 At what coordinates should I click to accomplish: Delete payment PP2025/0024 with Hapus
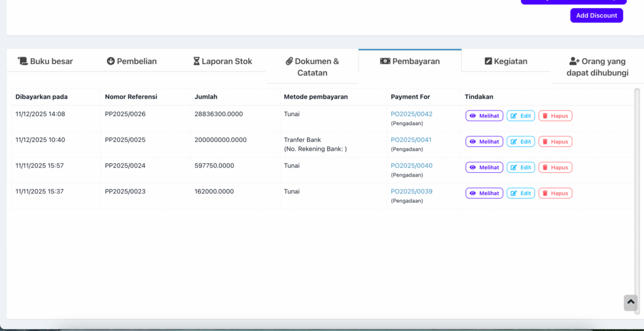point(555,168)
